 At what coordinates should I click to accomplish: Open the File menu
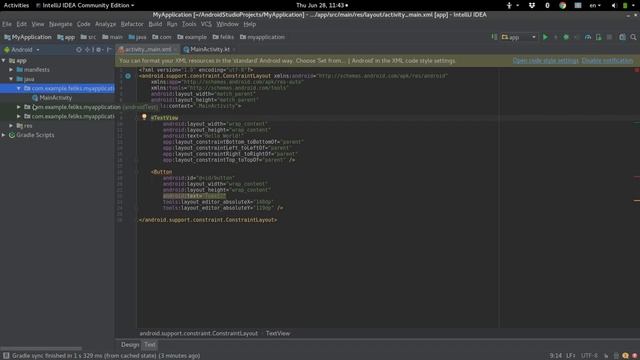(x=7, y=24)
